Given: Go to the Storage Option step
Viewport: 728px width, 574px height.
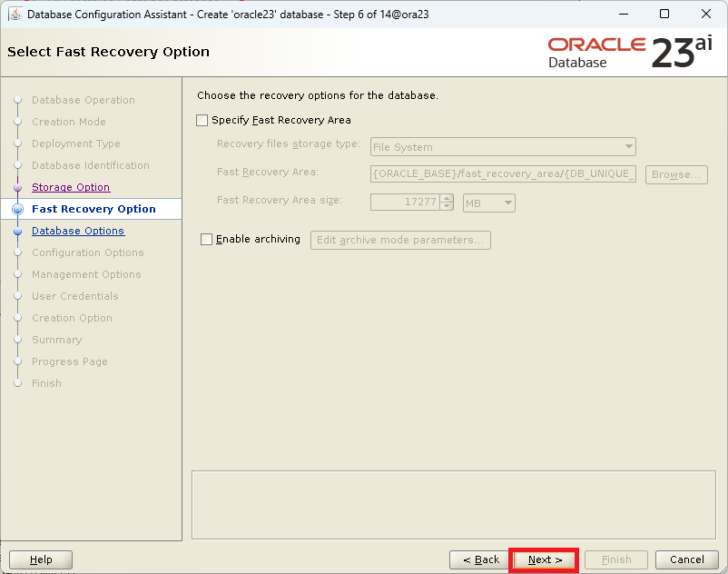Looking at the screenshot, I should coord(71,187).
